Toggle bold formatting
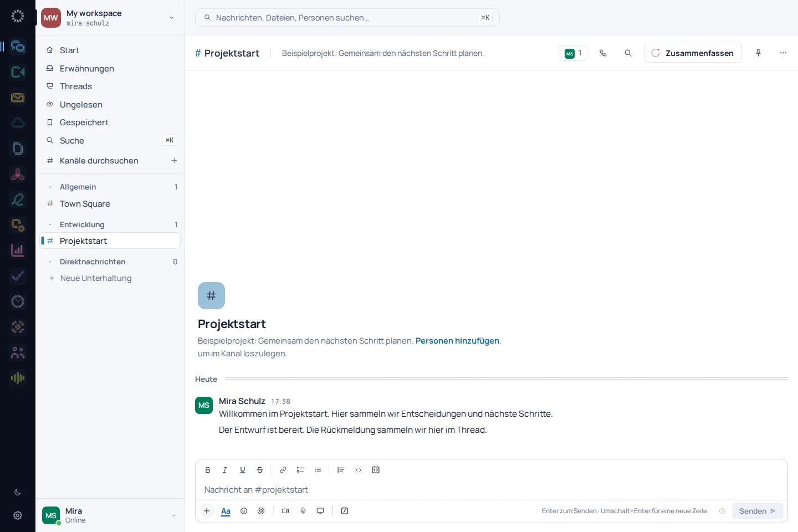The width and height of the screenshot is (798, 532). click(208, 470)
